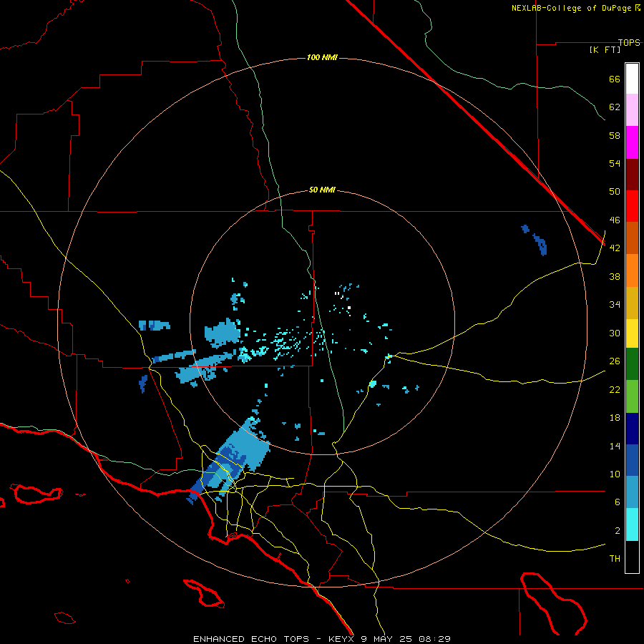Screen dimensions: 644x644
Task: Click the light pink legend swatch
Action: tap(632, 109)
